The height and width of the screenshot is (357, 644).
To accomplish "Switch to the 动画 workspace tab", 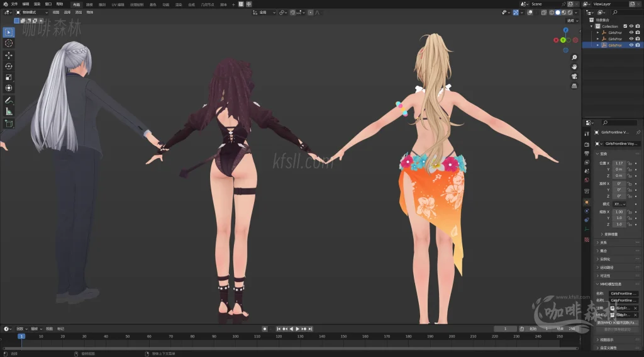I will [165, 4].
